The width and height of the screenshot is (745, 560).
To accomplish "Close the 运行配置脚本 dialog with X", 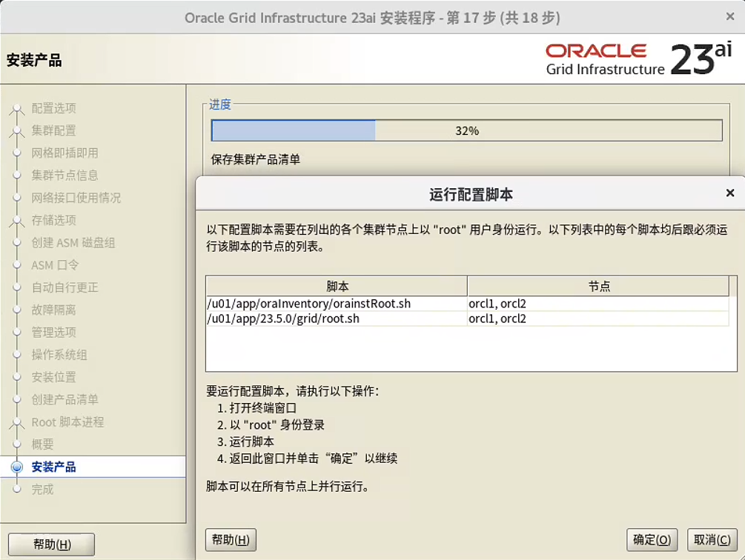I will (x=730, y=193).
